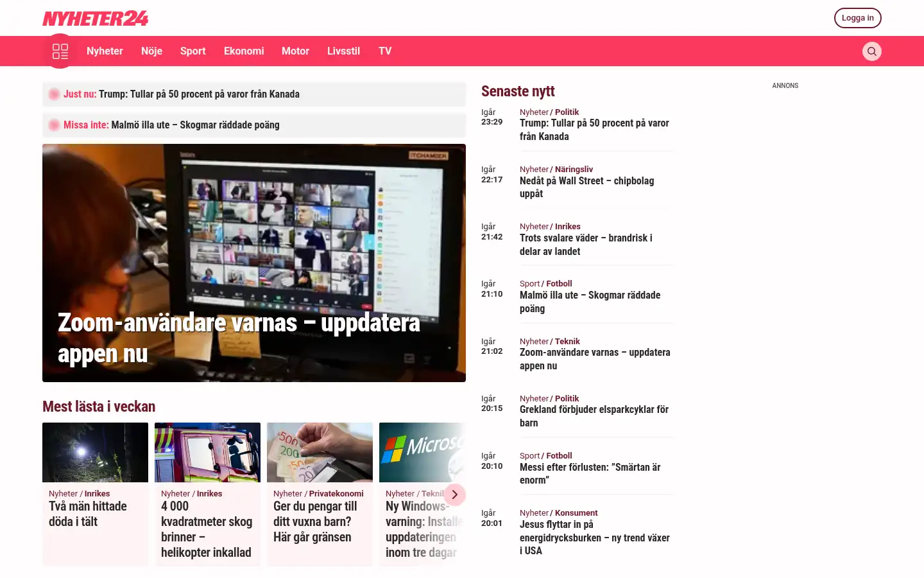Go to the Nöje section
The image size is (924, 578).
point(151,51)
